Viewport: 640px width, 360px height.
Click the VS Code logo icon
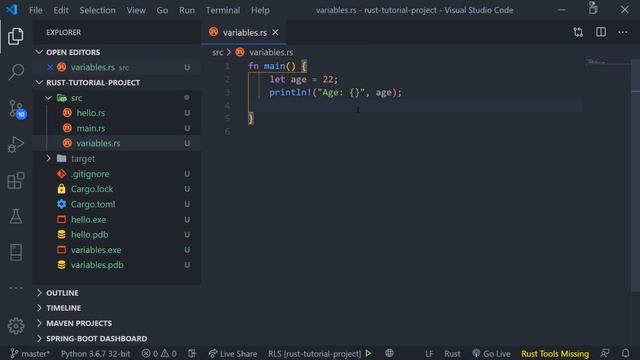click(11, 9)
